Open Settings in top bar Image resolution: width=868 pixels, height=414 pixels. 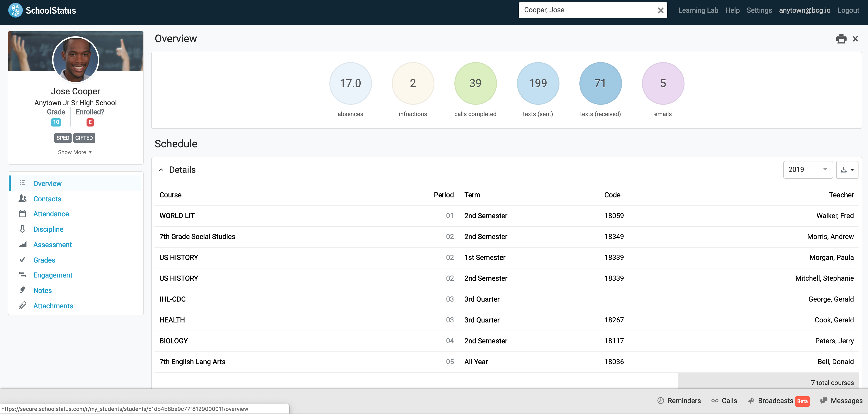click(759, 10)
